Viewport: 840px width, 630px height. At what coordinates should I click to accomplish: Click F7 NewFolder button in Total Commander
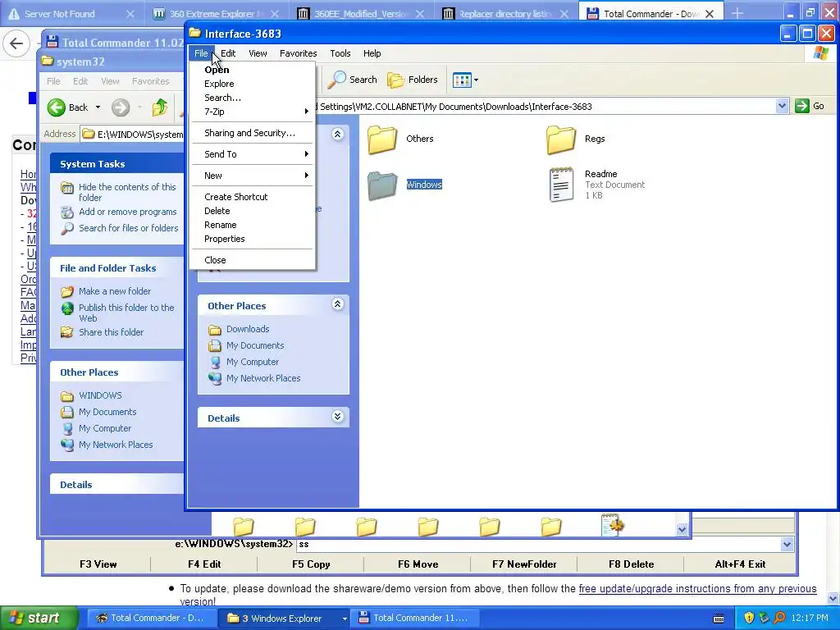tap(524, 564)
